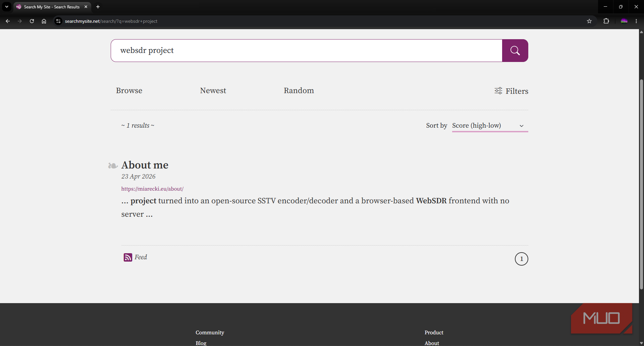Open the About me result title

(x=145, y=165)
